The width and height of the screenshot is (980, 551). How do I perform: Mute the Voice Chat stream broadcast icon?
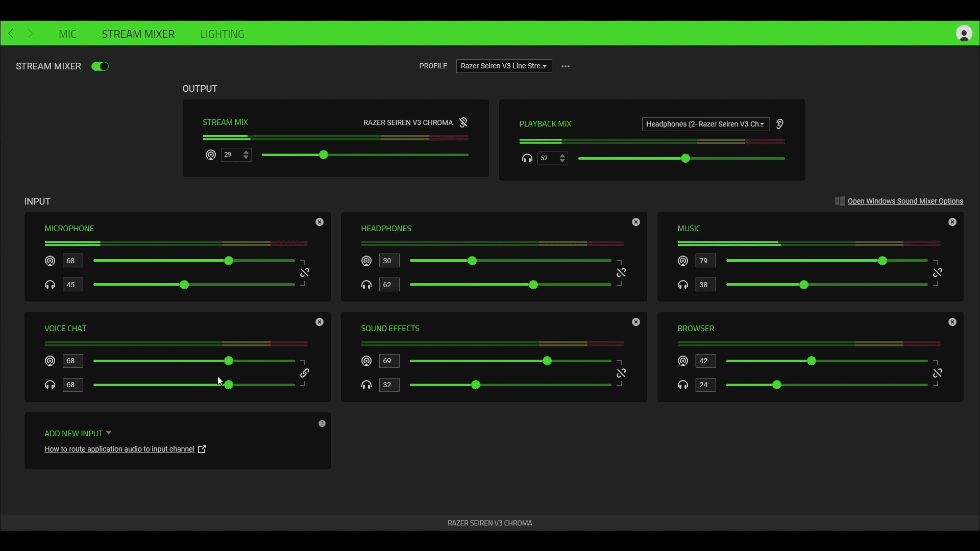50,361
